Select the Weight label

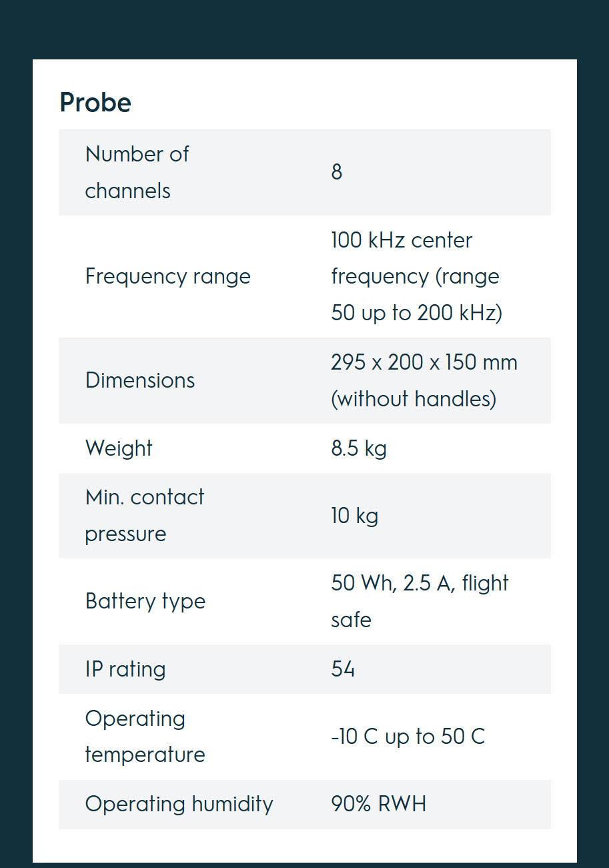[119, 448]
